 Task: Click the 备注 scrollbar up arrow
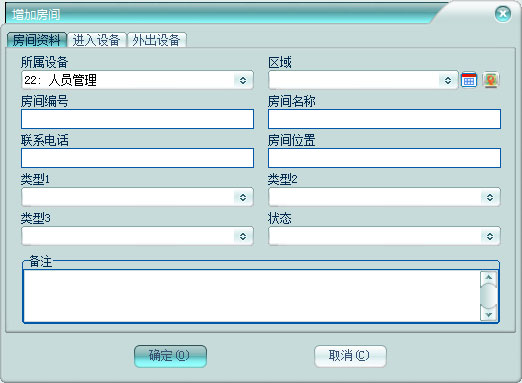pyautogui.click(x=489, y=277)
